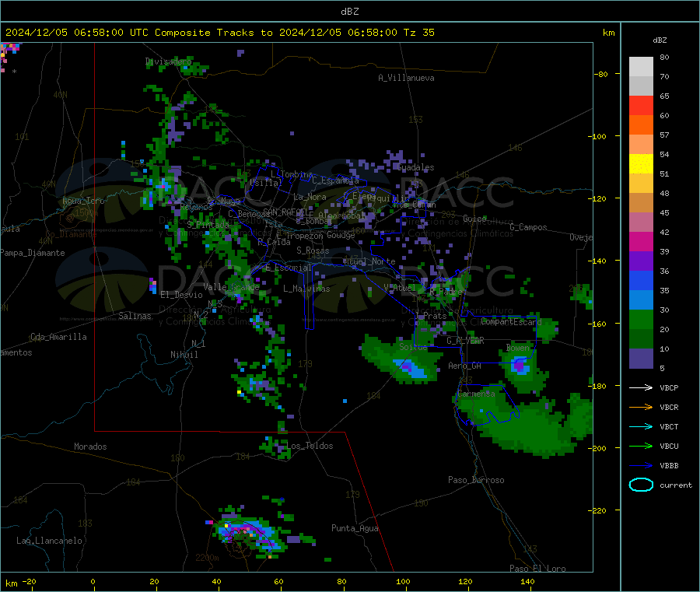Screen dimensions: 700x592
Task: Click the A_Villanueva map label
Action: point(406,78)
